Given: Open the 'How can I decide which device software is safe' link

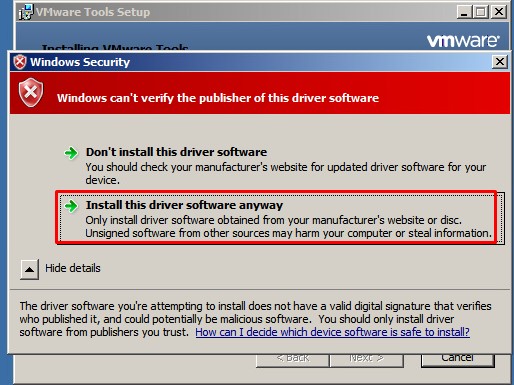Looking at the screenshot, I should (332, 332).
